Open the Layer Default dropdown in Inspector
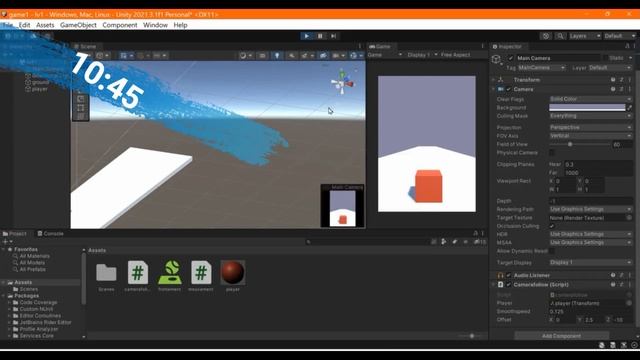The height and width of the screenshot is (360, 640). tap(610, 67)
